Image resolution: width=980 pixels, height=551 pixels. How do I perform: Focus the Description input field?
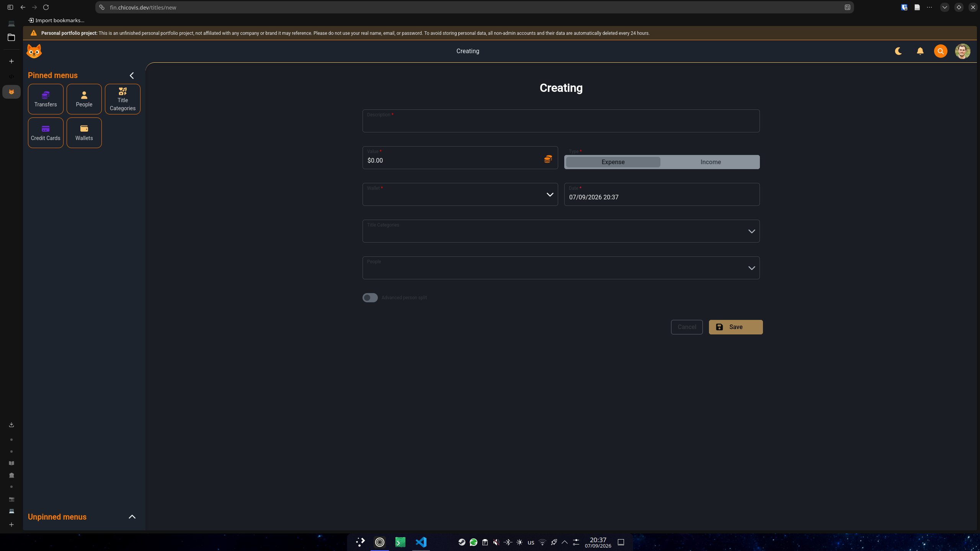pos(561,121)
